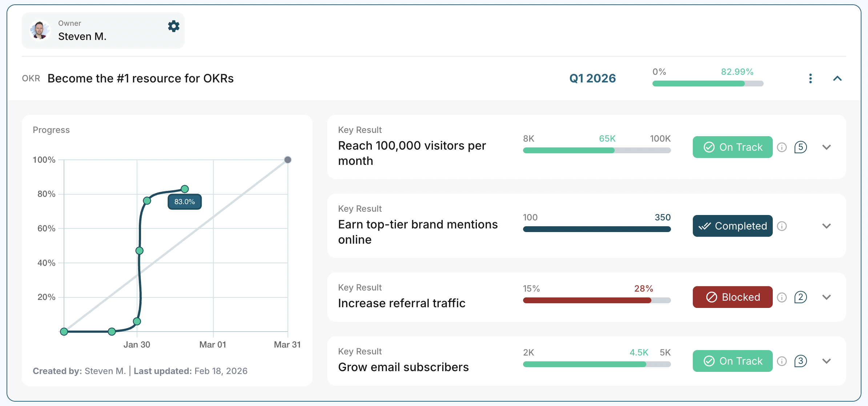The image size is (868, 406).
Task: Click the OKR three-dot options menu
Action: 810,78
